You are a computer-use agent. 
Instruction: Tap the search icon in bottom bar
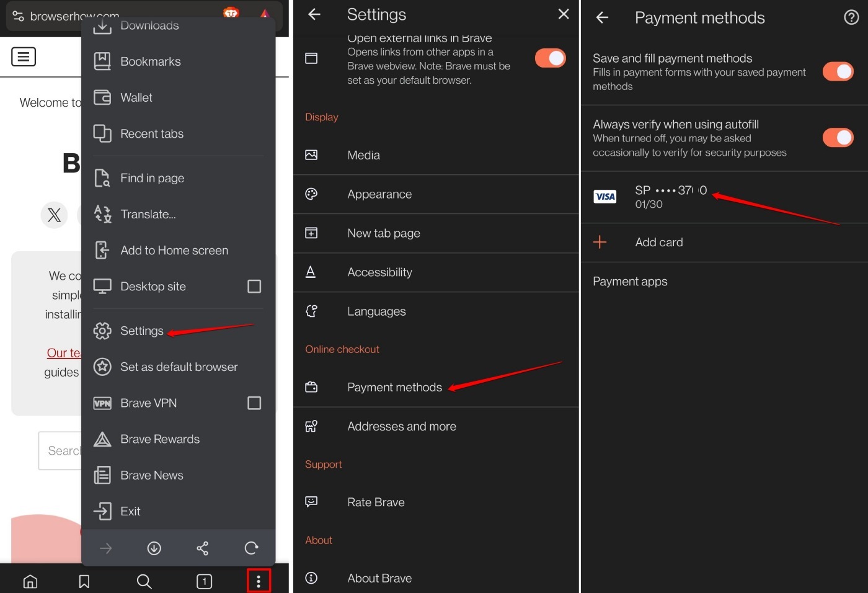[x=144, y=581]
